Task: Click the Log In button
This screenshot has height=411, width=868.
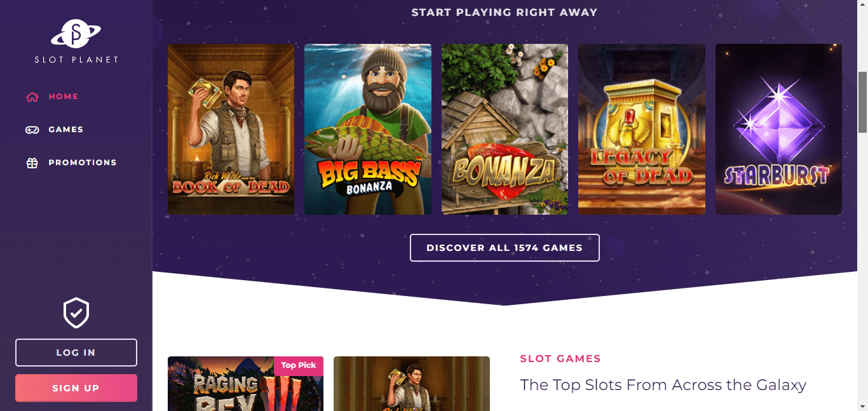Action: pos(76,353)
